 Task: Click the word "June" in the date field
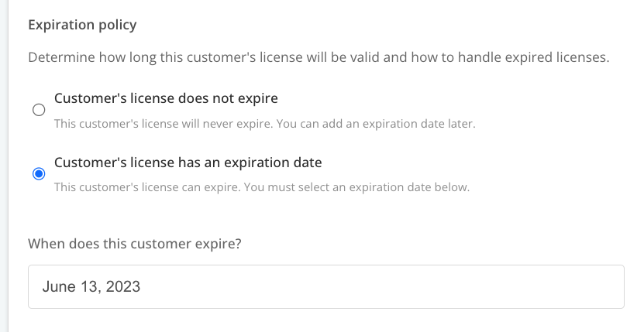(57, 287)
